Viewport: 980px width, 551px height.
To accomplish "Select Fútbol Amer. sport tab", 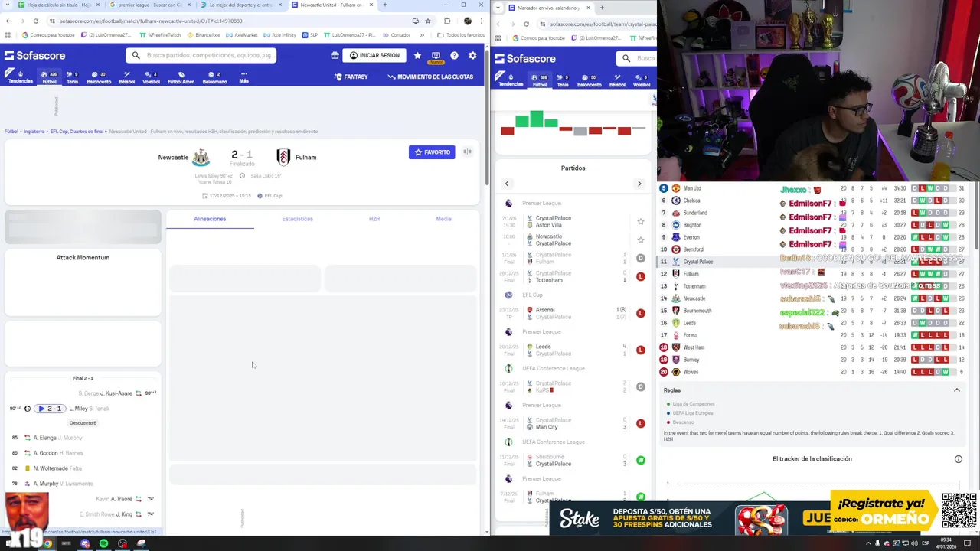I will (x=181, y=77).
